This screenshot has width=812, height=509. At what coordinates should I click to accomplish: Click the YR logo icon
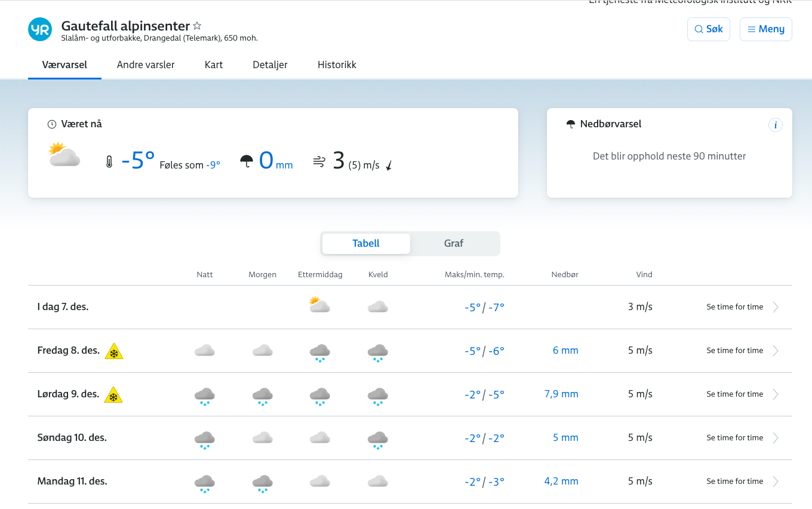pos(40,29)
